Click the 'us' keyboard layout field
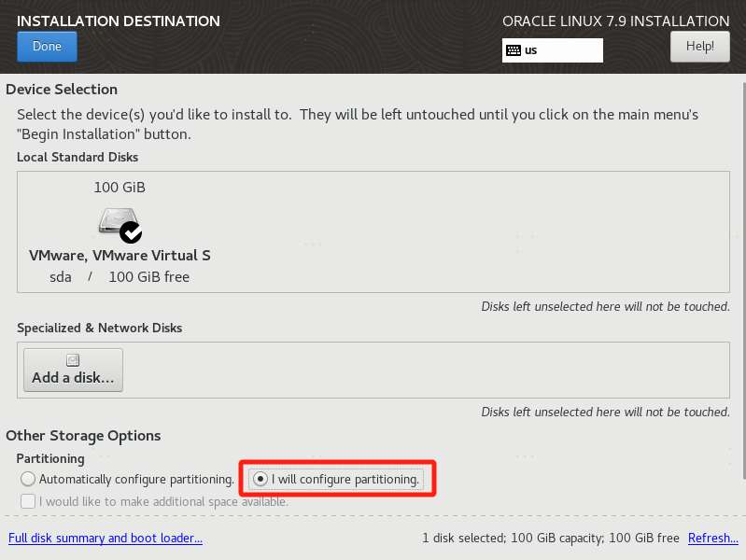The height and width of the screenshot is (560, 746). point(560,50)
